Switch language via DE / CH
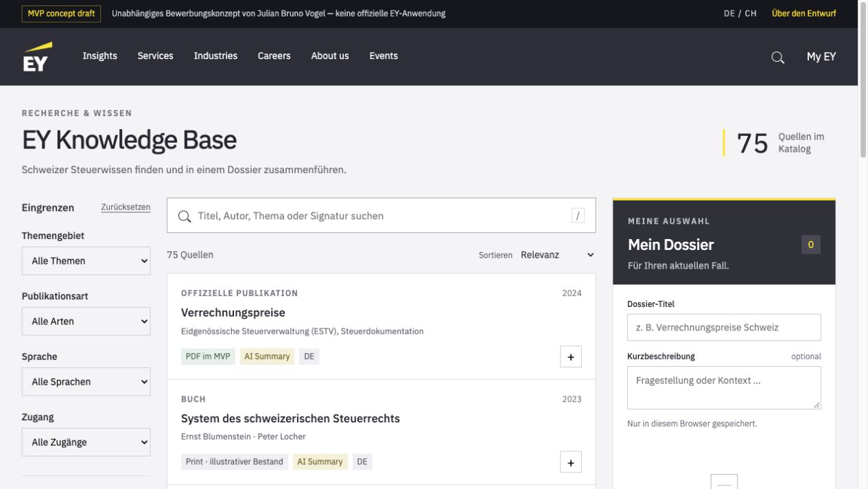Image resolution: width=868 pixels, height=489 pixels. (740, 14)
